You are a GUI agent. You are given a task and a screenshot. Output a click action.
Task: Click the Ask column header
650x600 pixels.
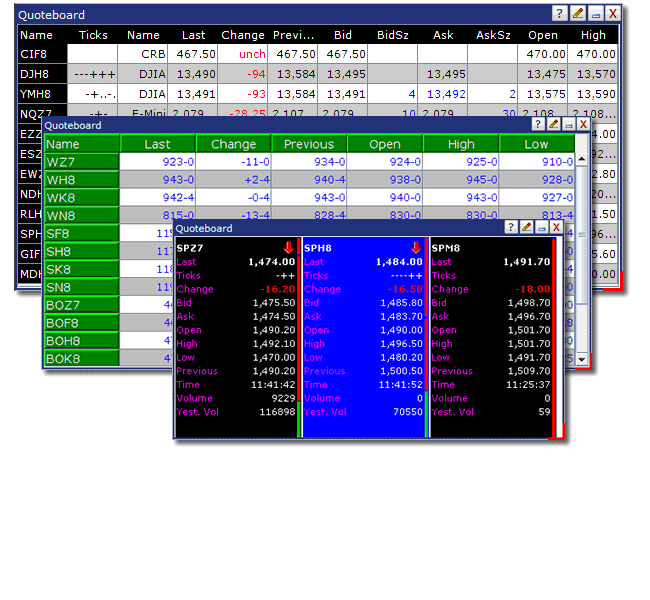[443, 35]
